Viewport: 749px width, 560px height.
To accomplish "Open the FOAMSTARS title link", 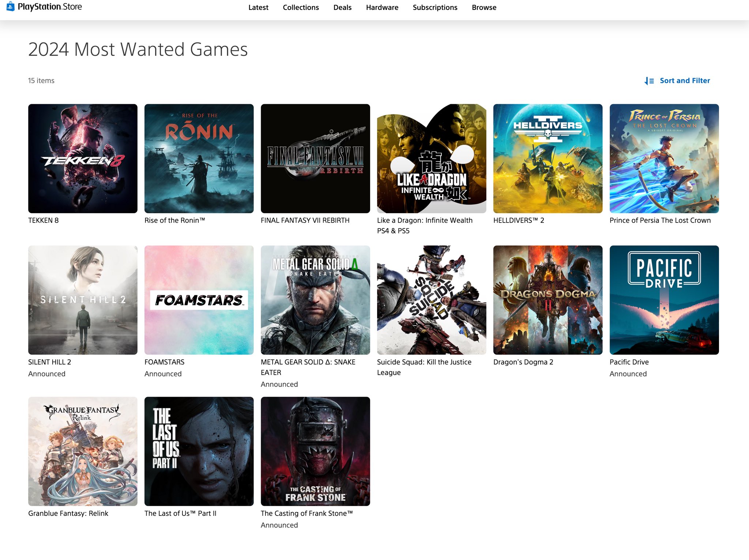I will click(164, 362).
